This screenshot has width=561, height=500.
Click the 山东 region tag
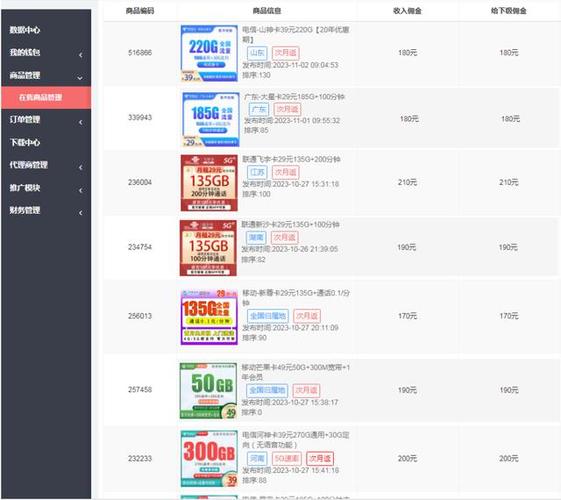click(x=257, y=53)
